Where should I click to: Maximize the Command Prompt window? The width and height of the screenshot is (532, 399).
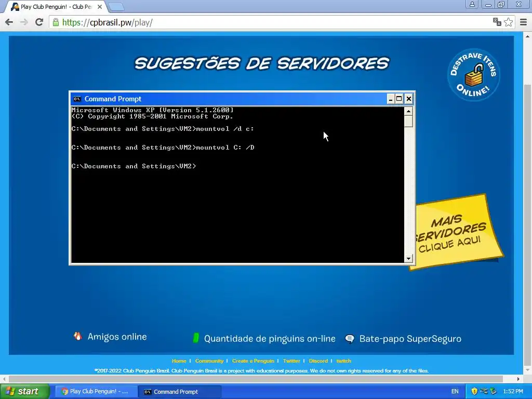[400, 99]
